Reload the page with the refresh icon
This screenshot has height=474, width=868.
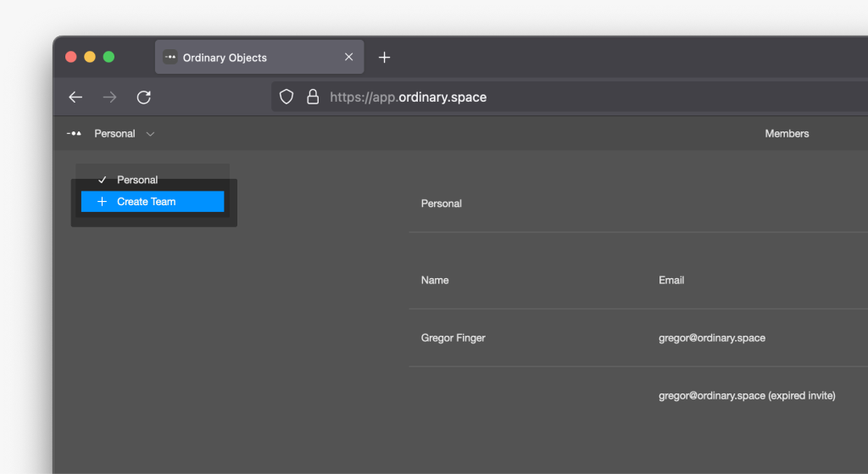tap(144, 98)
